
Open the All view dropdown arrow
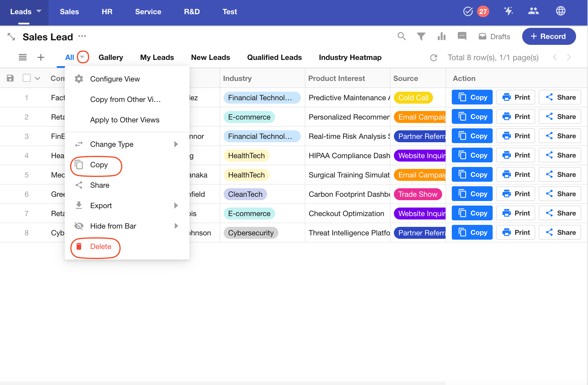point(82,57)
